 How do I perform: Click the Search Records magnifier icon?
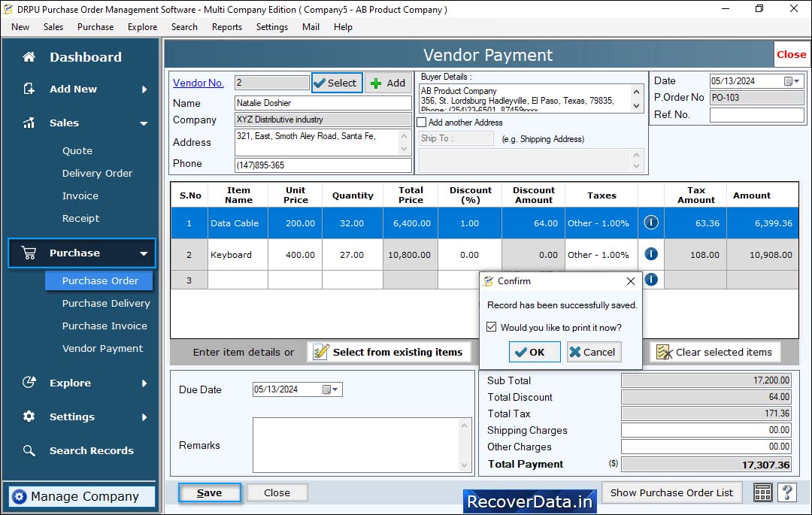pyautogui.click(x=29, y=450)
